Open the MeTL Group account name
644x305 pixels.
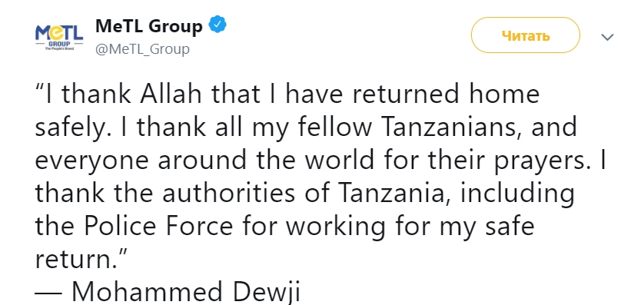pos(148,26)
